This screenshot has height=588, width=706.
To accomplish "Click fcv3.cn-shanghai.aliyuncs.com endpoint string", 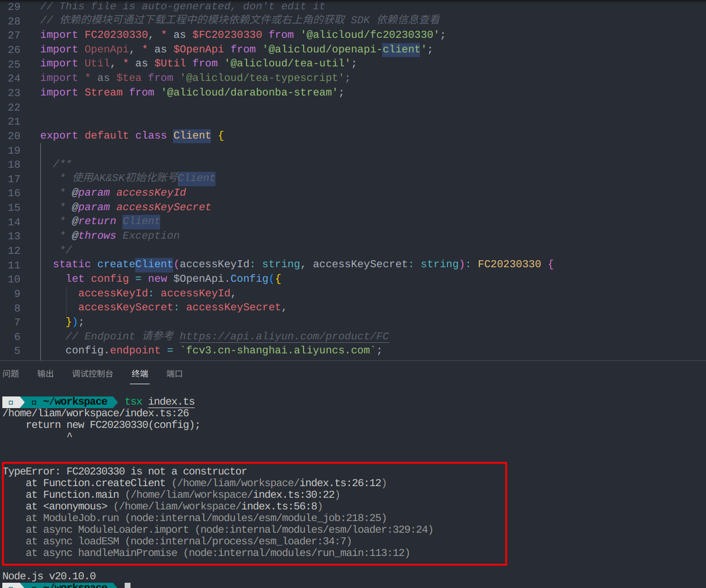I will (x=278, y=350).
